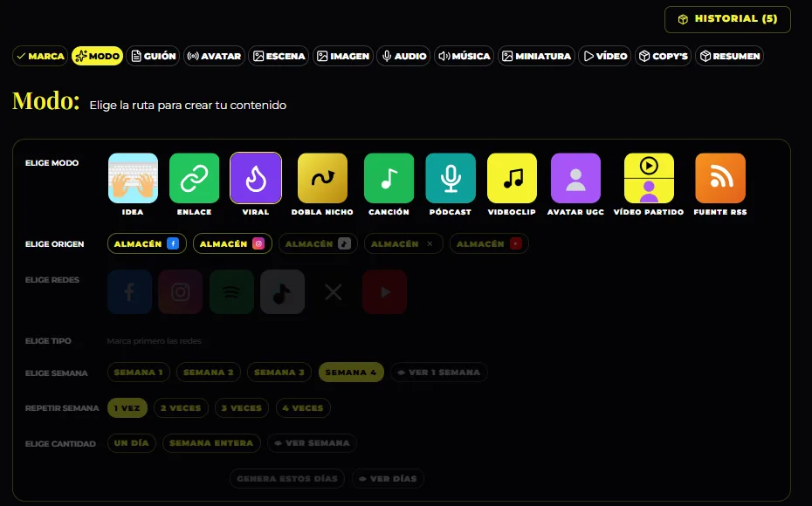Open the Modo step tab

98,56
